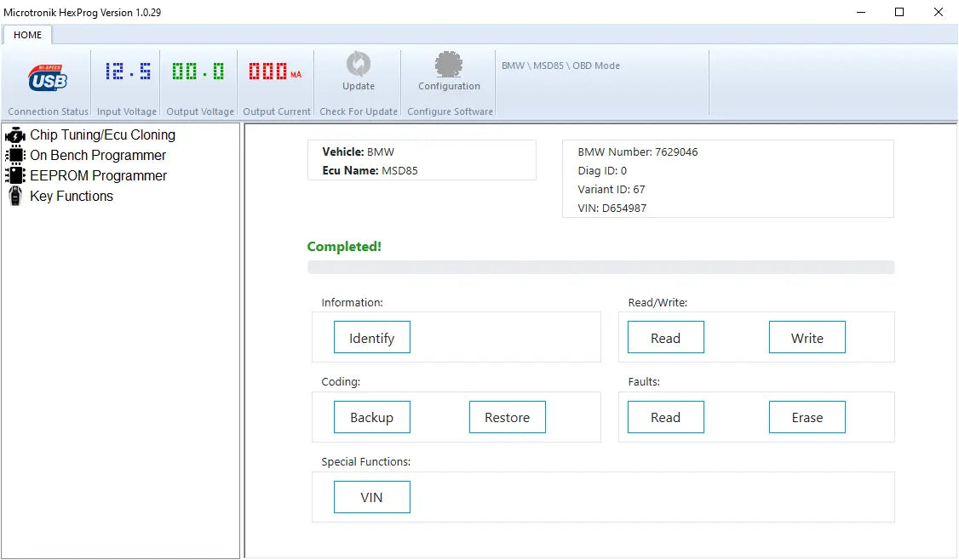Screen dimensions: 959x560
Task: Click Restore in the Coding section
Action: tap(507, 417)
